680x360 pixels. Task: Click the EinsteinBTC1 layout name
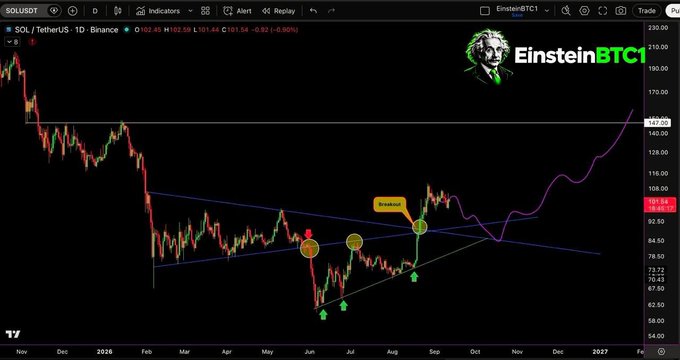click(518, 9)
